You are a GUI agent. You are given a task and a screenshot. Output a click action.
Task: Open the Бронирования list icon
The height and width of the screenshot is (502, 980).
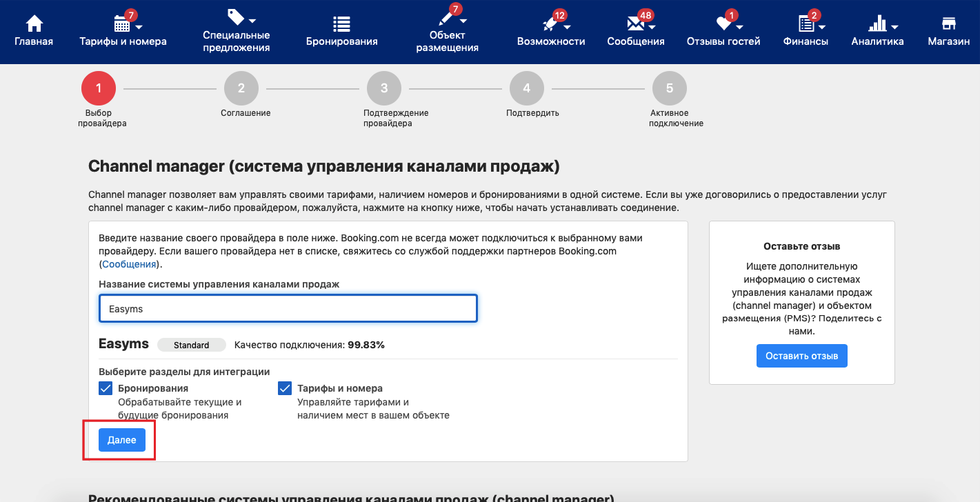click(341, 24)
